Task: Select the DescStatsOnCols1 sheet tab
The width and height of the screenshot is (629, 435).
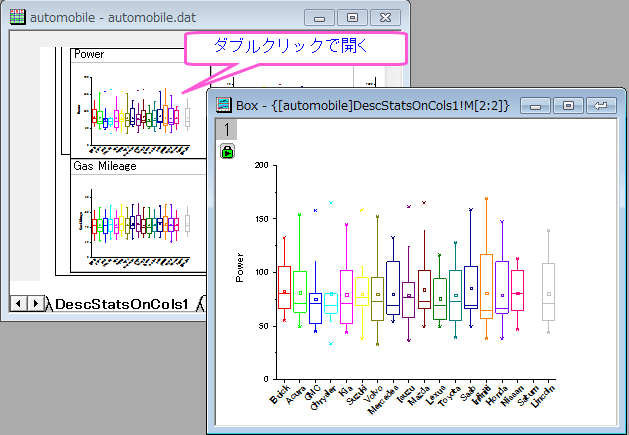Action: [122, 304]
